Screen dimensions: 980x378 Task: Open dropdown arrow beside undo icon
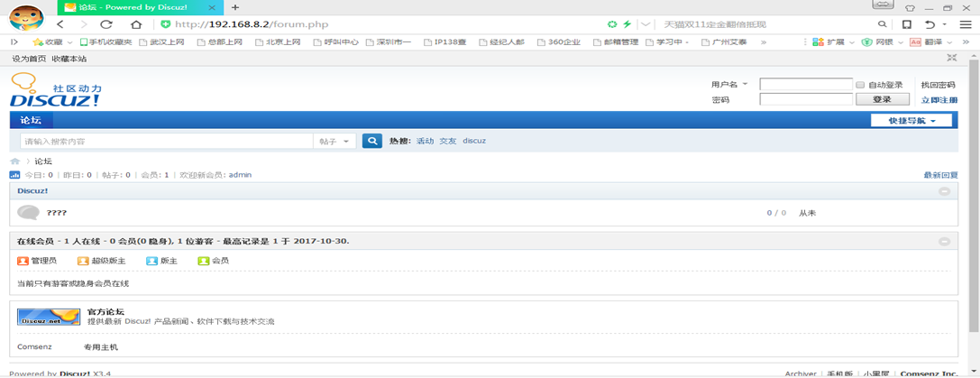pyautogui.click(x=945, y=24)
